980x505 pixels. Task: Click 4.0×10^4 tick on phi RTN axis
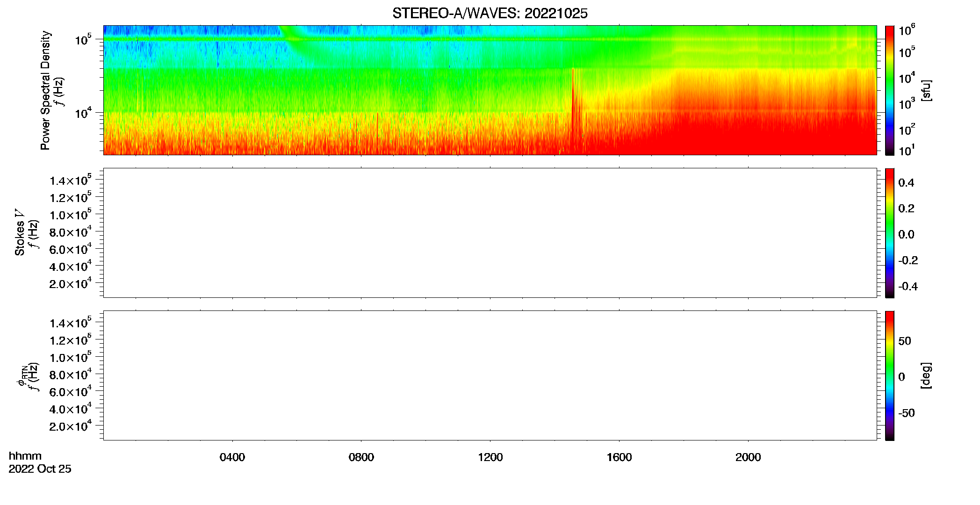point(71,409)
